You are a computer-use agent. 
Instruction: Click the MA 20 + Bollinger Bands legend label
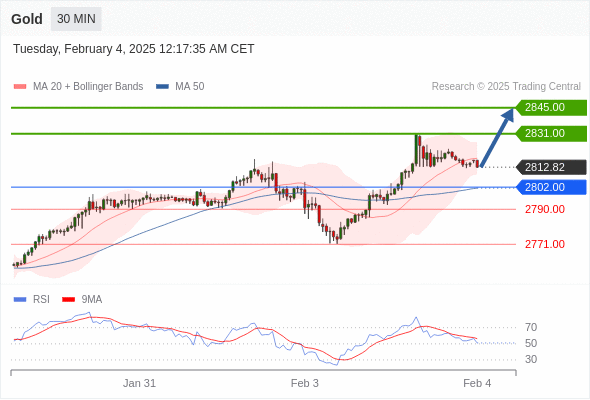coord(88,87)
